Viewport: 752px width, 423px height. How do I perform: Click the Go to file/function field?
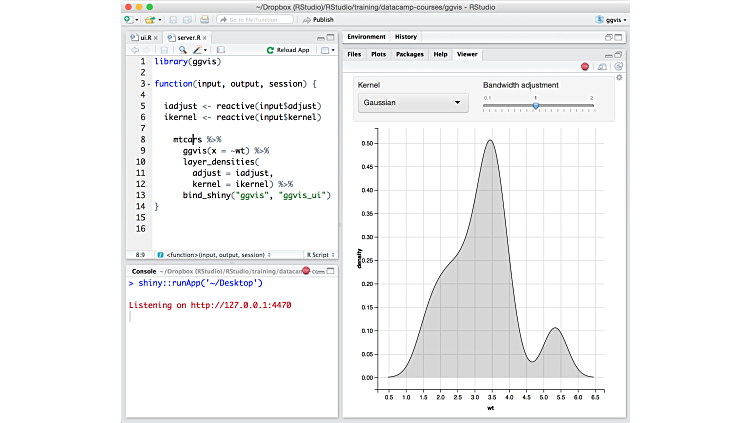255,19
